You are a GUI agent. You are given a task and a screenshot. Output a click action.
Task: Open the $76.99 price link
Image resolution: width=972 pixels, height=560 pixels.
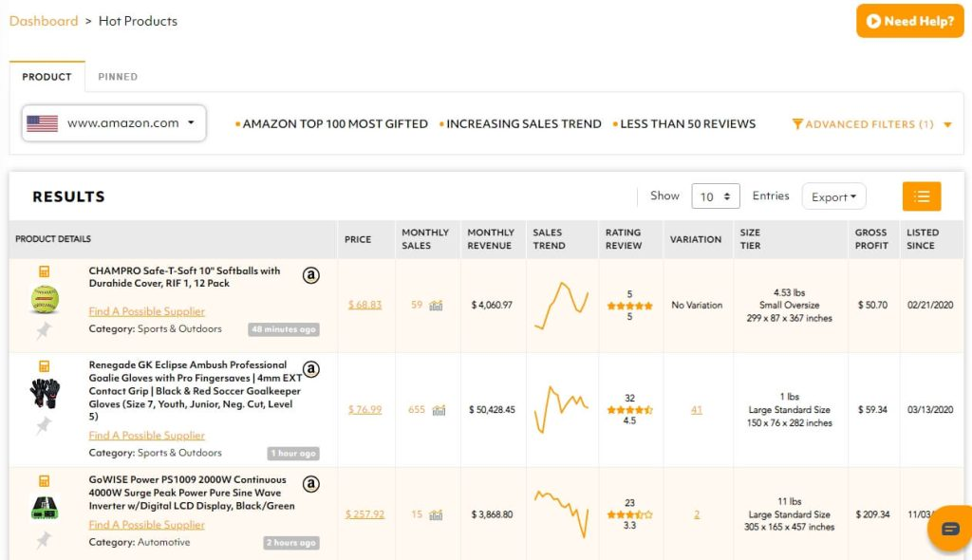[x=364, y=410]
